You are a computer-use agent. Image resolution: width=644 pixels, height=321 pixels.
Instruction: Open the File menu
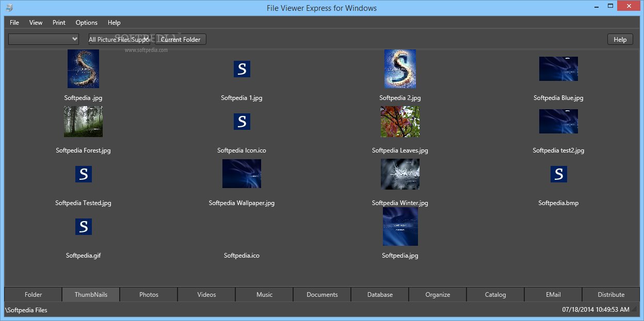click(x=14, y=23)
